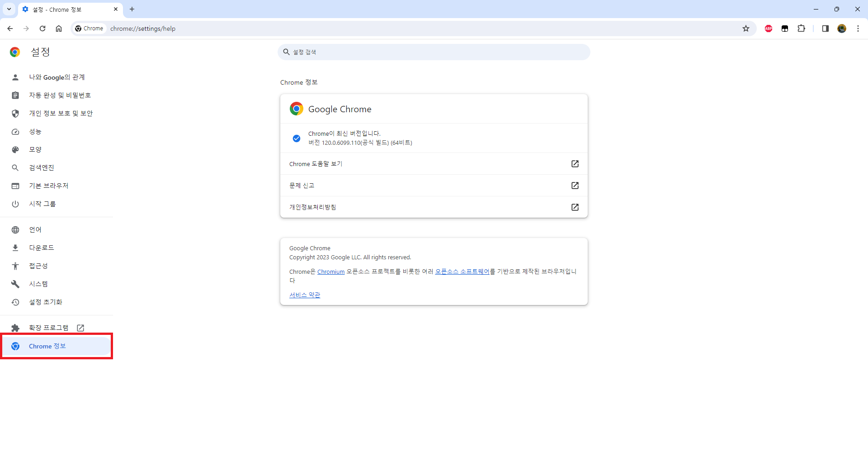The image size is (868, 467).
Task: Open the 문제 신고 report issue row
Action: (434, 186)
